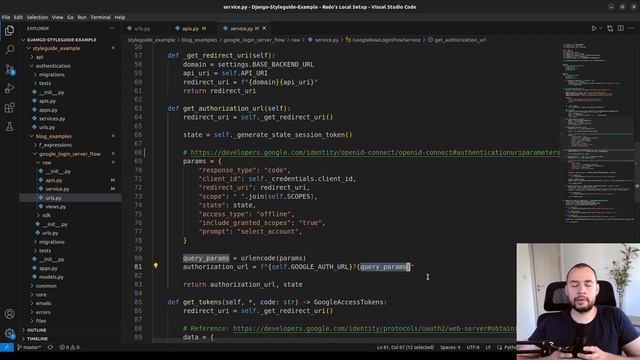Image resolution: width=640 pixels, height=360 pixels.
Task: Open changes compare icon in editor toolbar
Action: point(610,28)
